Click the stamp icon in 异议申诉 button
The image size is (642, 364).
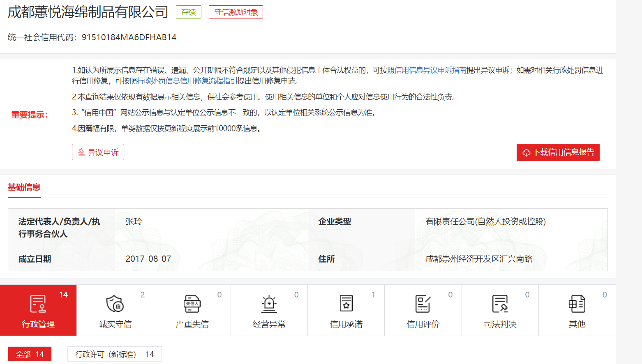click(x=81, y=152)
